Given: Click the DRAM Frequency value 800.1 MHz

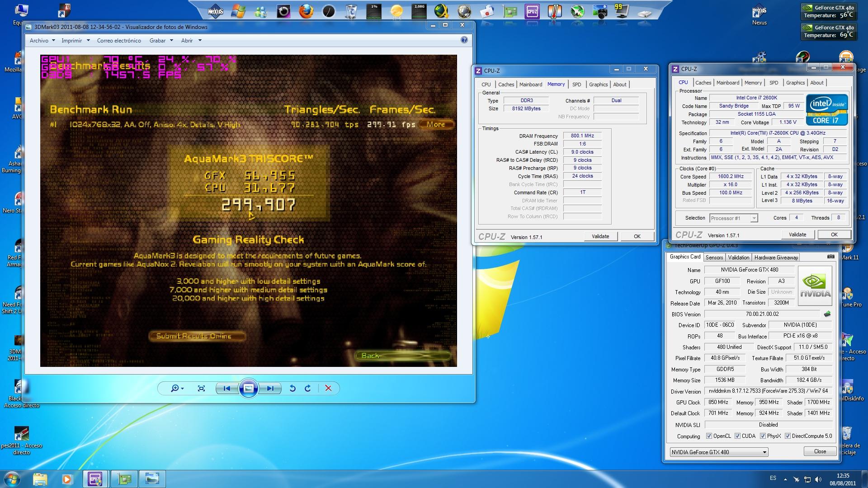Looking at the screenshot, I should (582, 136).
